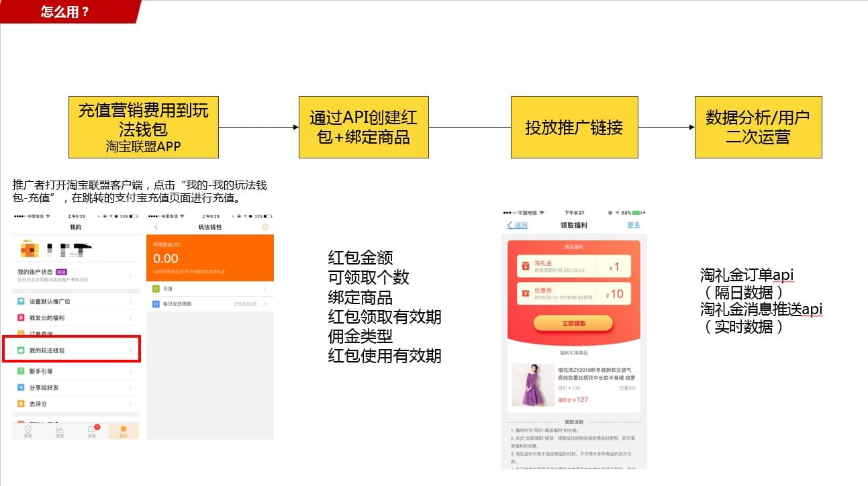The height and width of the screenshot is (486, 868).
Task: Click the 淘礼金订单api text
Action: pyautogui.click(x=747, y=275)
